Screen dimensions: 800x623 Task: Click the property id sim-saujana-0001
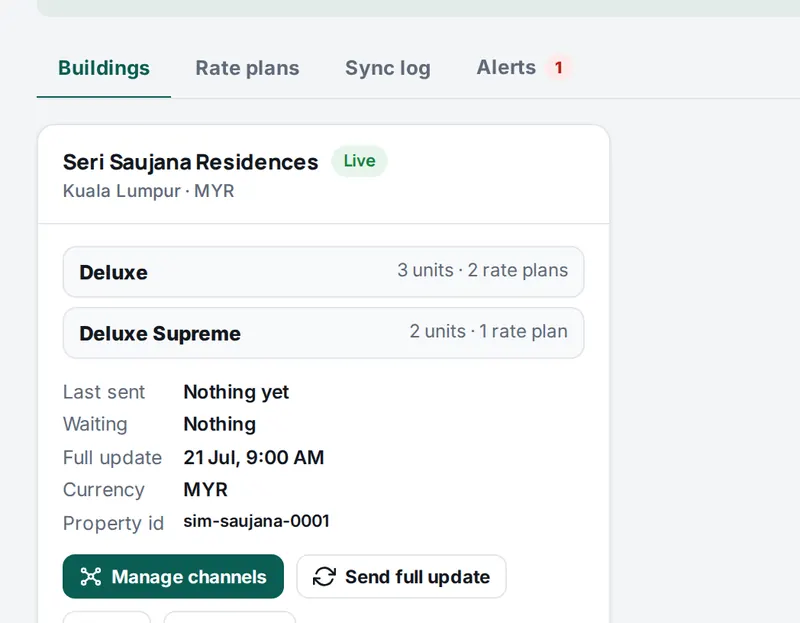click(257, 521)
